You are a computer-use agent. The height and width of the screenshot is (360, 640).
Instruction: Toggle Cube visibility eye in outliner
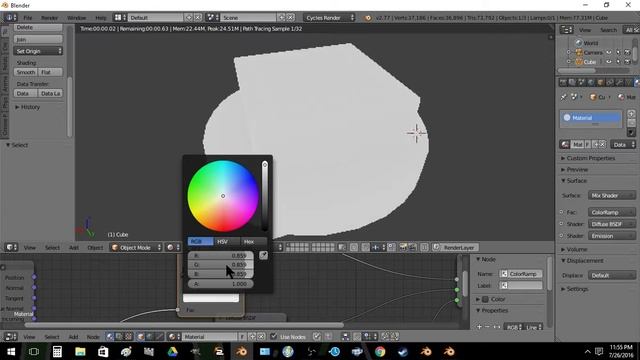(609, 62)
